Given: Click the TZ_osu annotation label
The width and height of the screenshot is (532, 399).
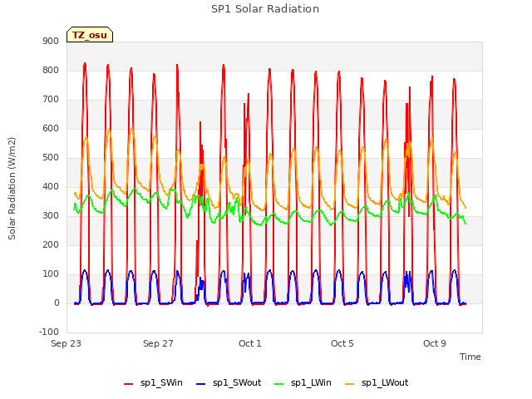Looking at the screenshot, I should pos(90,35).
